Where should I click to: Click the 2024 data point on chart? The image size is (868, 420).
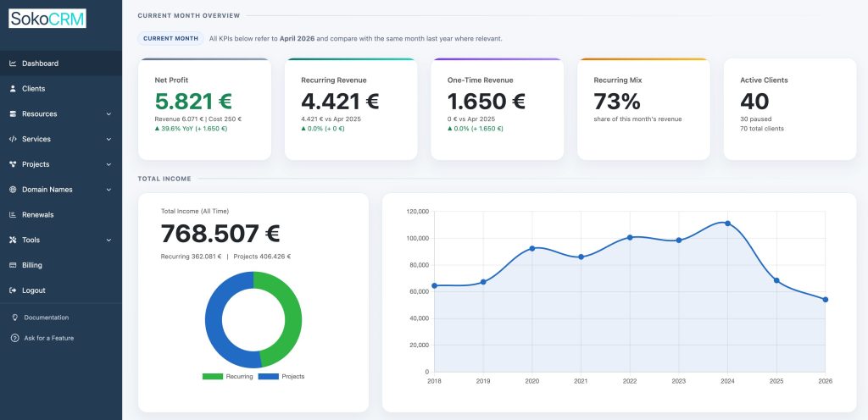[x=727, y=224]
